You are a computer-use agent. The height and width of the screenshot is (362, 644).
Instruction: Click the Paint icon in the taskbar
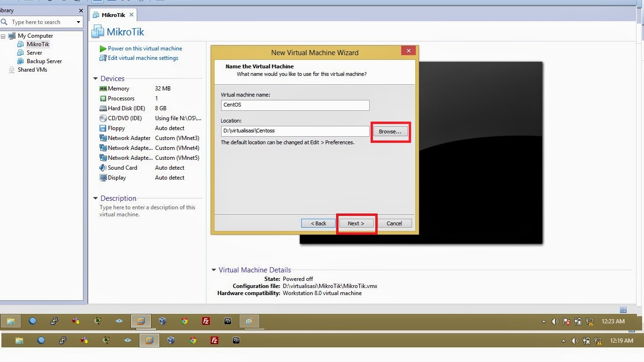click(249, 321)
